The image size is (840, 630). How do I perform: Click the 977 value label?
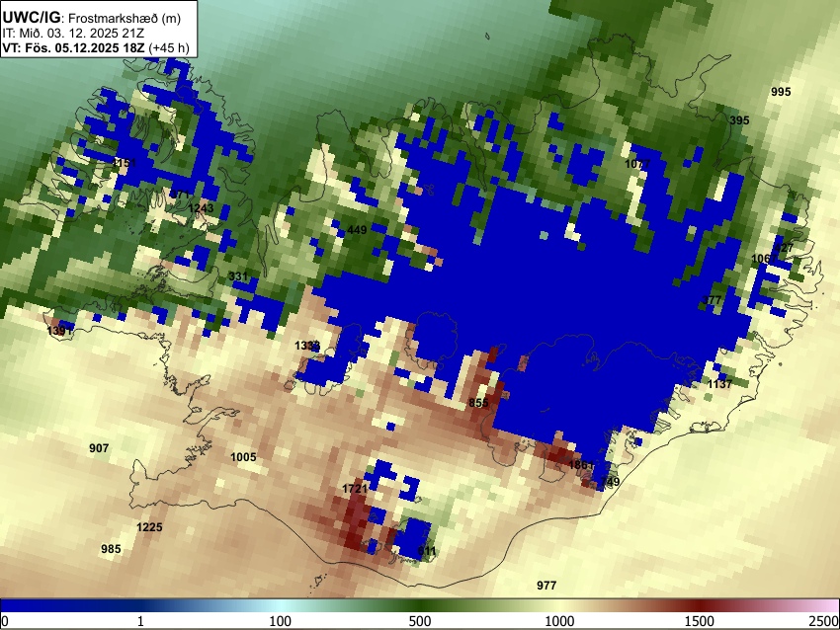[x=546, y=586]
